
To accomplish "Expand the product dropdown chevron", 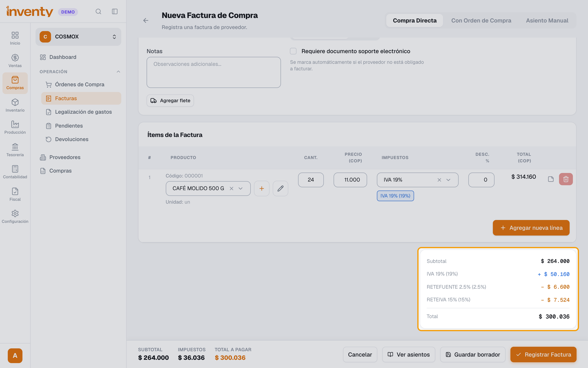I will point(241,188).
